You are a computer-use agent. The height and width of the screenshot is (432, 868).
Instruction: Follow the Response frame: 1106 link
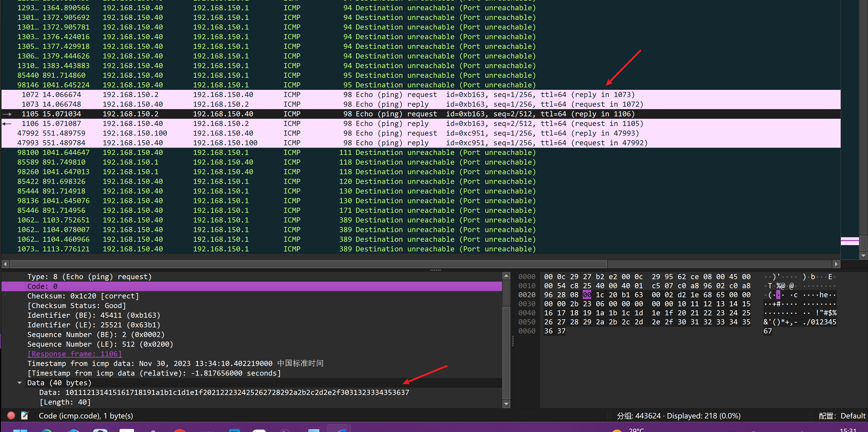click(74, 354)
